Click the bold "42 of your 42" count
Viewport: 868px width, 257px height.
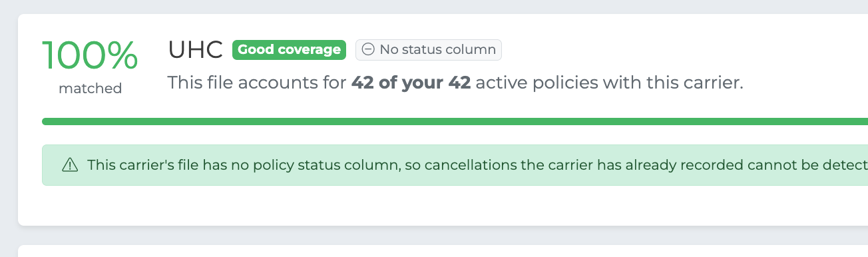pos(411,83)
